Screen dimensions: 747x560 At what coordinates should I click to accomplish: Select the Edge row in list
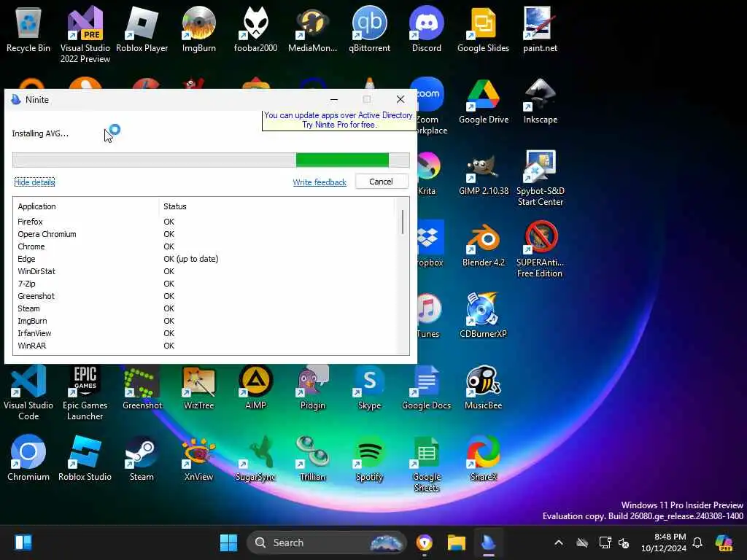[x=205, y=259]
